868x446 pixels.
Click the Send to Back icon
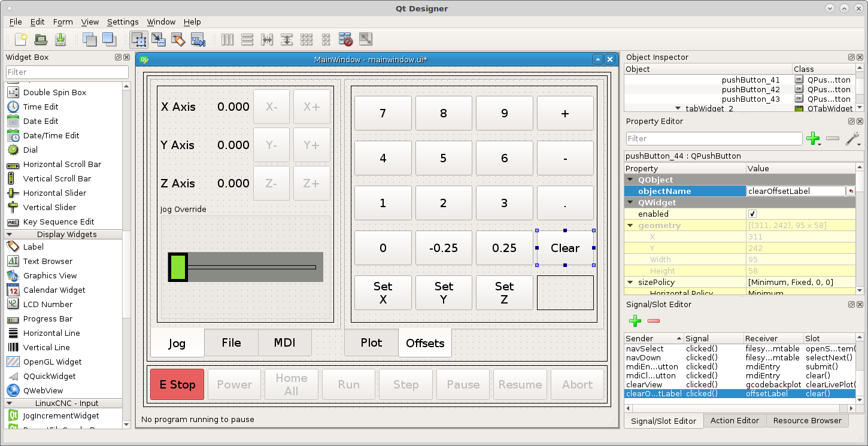click(89, 40)
